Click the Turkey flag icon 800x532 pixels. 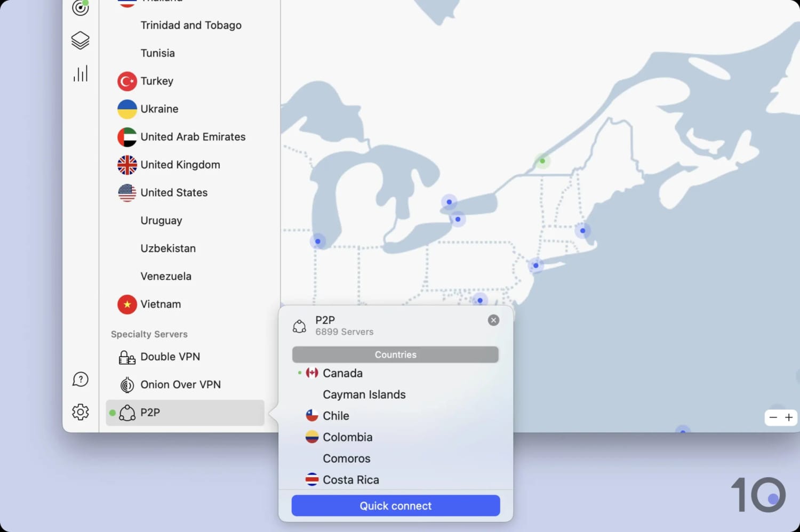pyautogui.click(x=126, y=81)
